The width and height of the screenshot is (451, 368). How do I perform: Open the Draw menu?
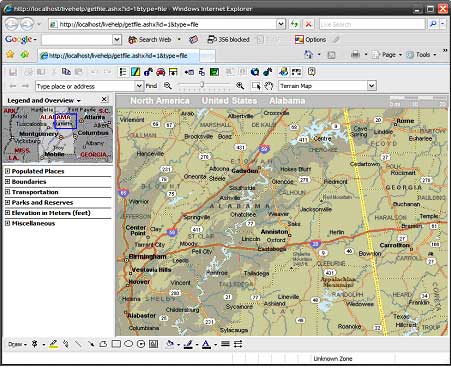pyautogui.click(x=17, y=344)
